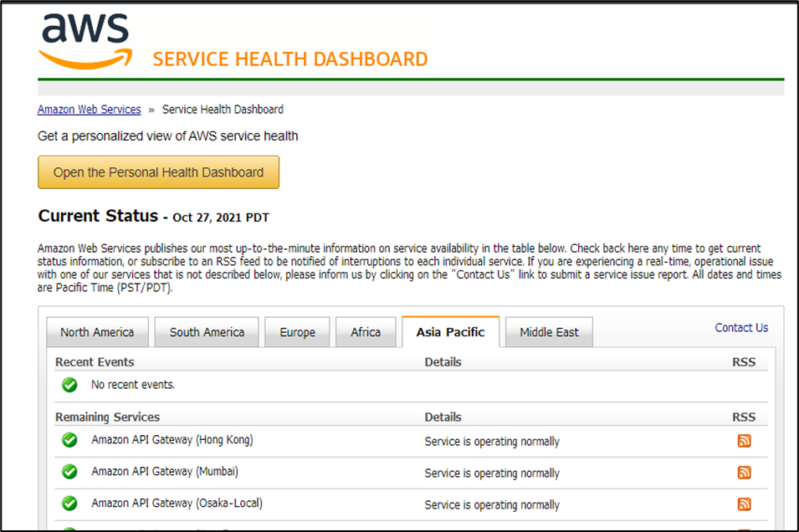This screenshot has width=799, height=532.
Task: Click the Service Health Dashboard header title
Action: (x=290, y=59)
